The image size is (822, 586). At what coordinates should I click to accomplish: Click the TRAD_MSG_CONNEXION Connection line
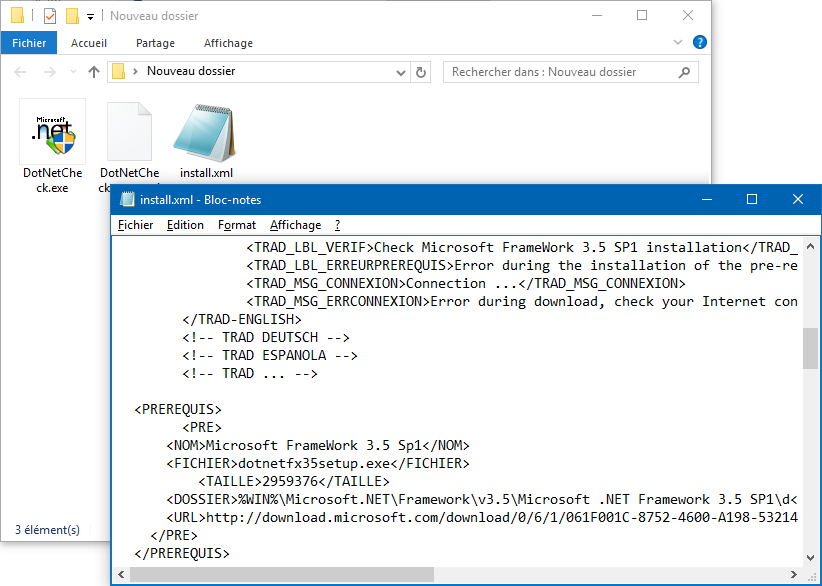pyautogui.click(x=466, y=284)
